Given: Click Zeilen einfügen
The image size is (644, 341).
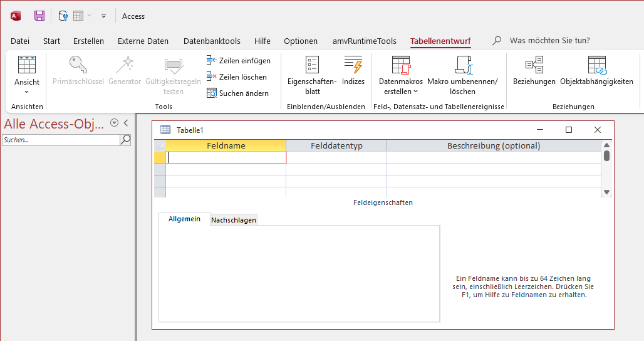Looking at the screenshot, I should 239,61.
